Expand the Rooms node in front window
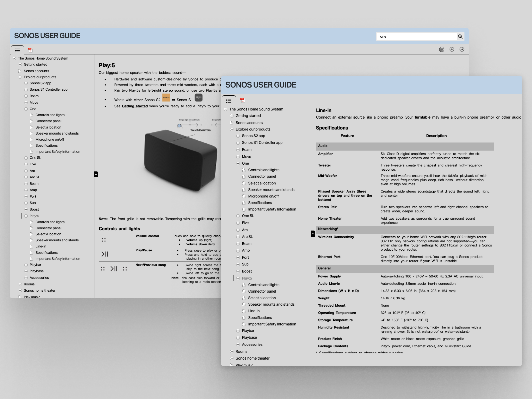Image resolution: width=532 pixels, height=399 pixels. coord(232,351)
